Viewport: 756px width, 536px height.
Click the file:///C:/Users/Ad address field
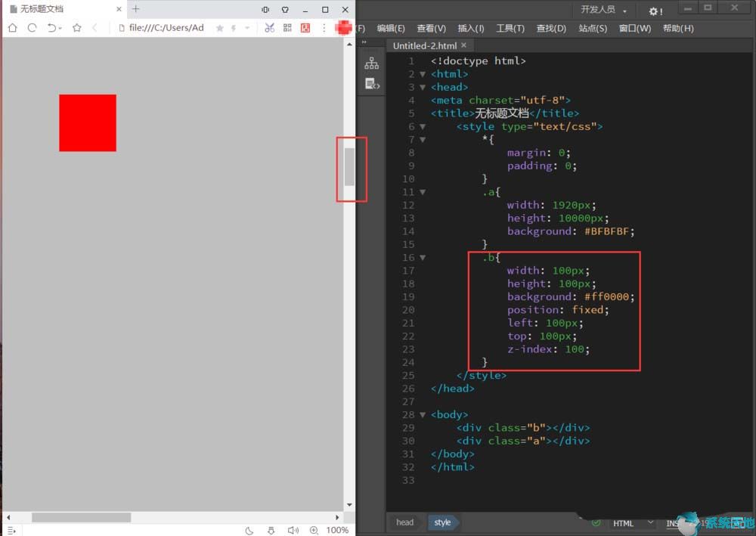(x=166, y=28)
